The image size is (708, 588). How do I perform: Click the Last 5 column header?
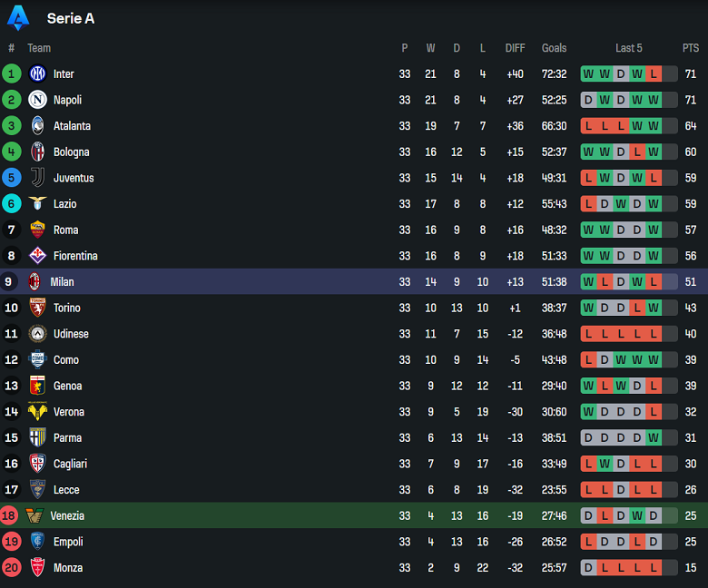(x=628, y=48)
